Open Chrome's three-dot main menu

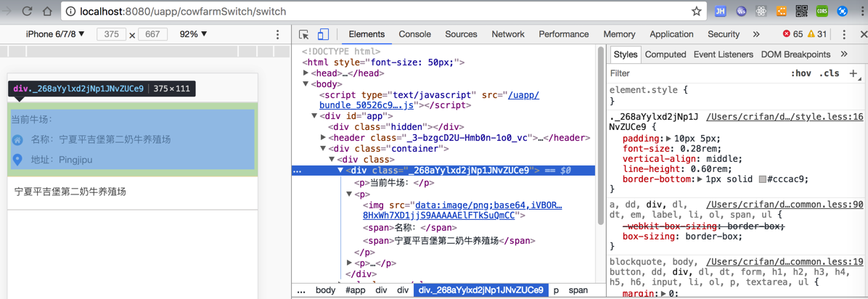[861, 11]
